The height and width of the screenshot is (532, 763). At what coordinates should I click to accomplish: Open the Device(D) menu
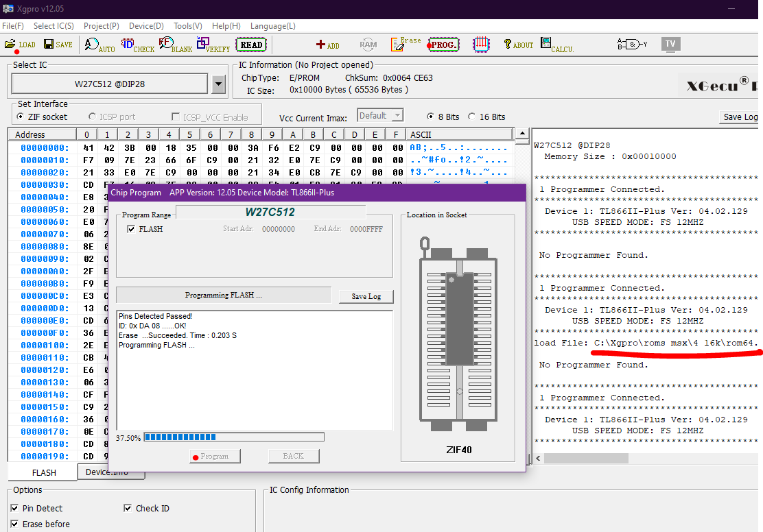[x=146, y=26]
